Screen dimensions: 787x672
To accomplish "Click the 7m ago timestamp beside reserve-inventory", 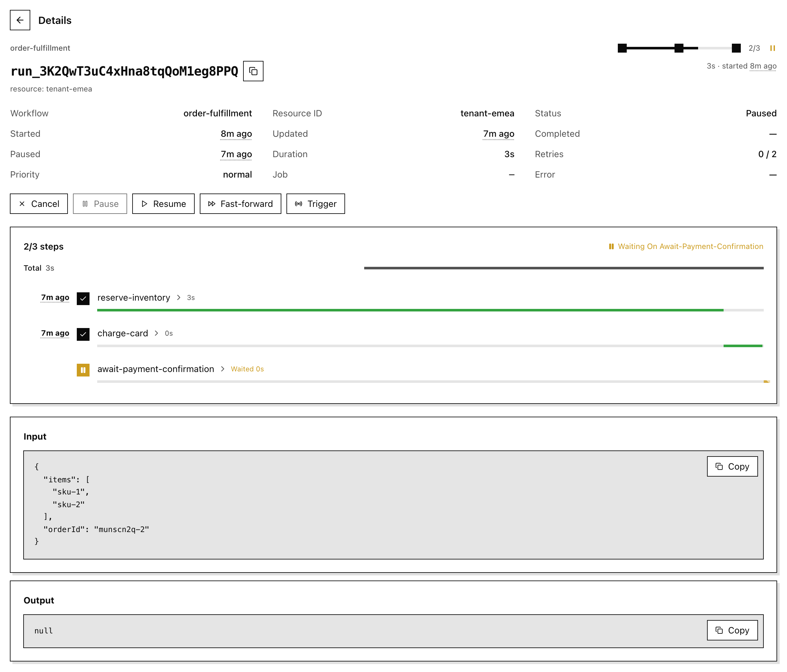I will 55,298.
